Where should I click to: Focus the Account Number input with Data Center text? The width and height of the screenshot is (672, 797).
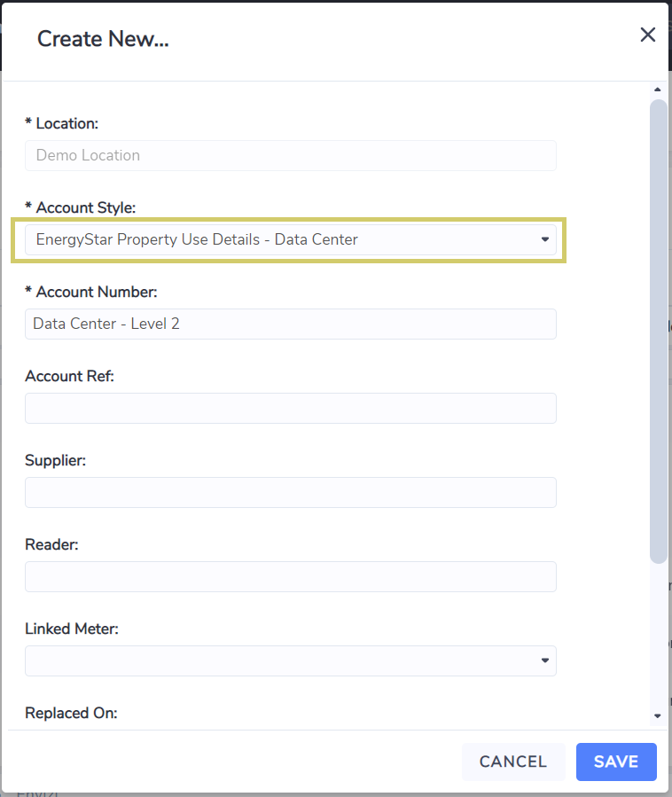pyautogui.click(x=290, y=324)
